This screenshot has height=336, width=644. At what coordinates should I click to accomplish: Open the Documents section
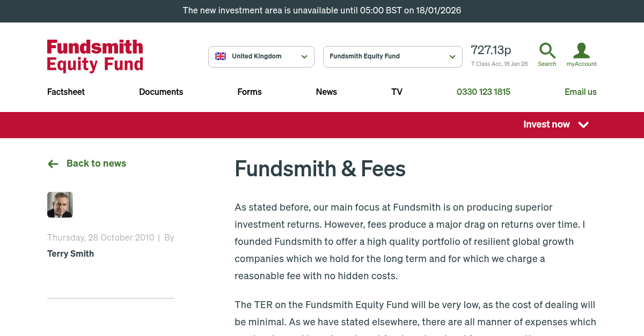(161, 92)
